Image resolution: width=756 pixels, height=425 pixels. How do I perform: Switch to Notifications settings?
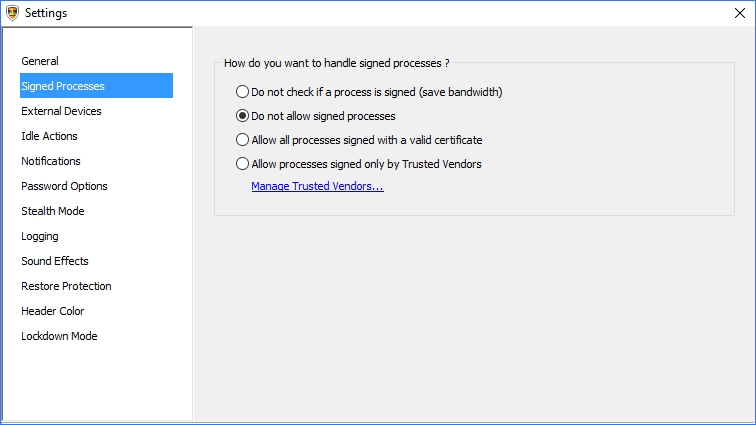[x=51, y=161]
